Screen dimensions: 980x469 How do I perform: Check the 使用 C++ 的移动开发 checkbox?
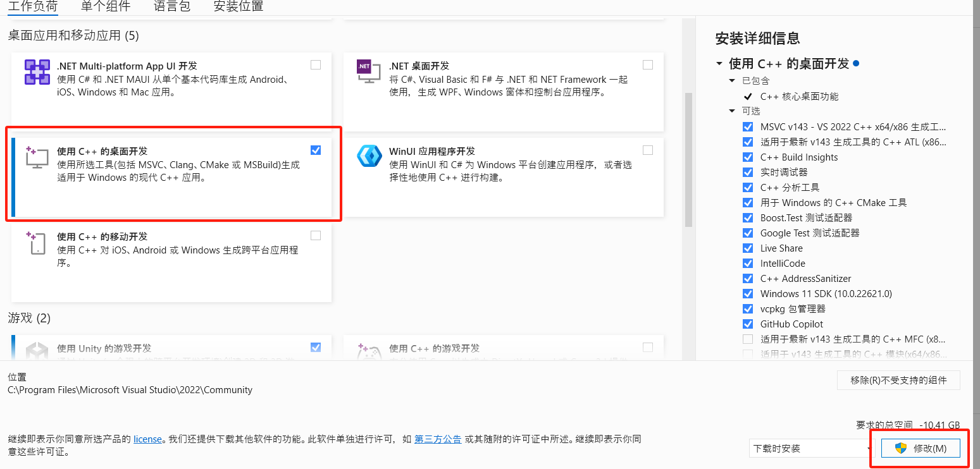[316, 235]
